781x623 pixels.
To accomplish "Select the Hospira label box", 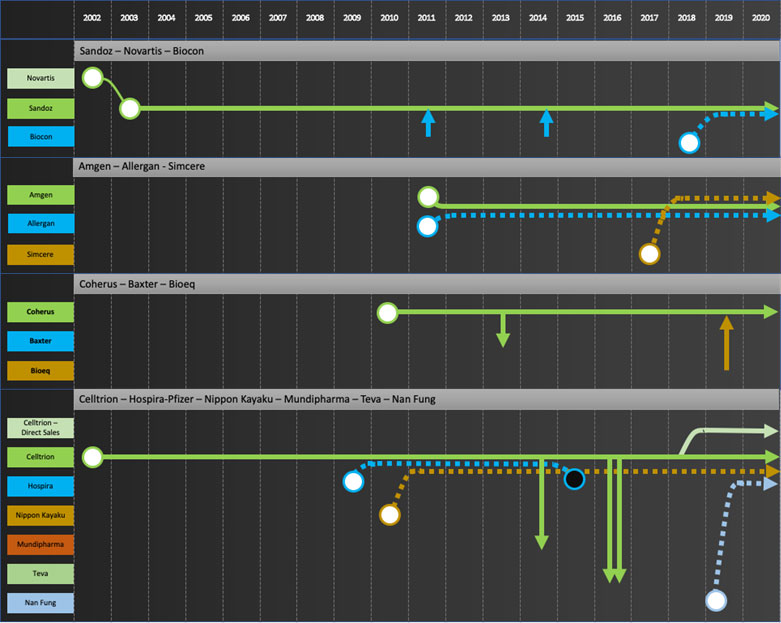I will (x=41, y=486).
